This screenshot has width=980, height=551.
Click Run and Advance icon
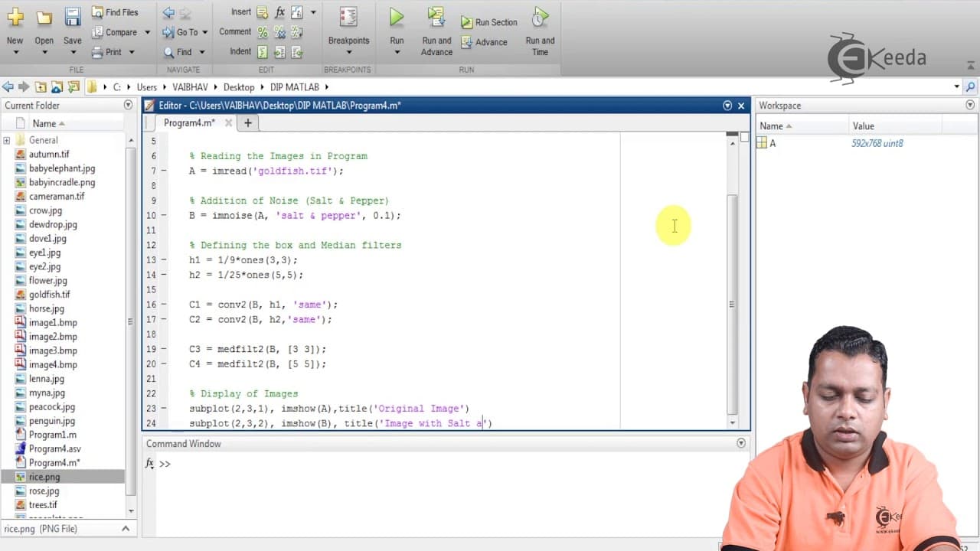[x=436, y=17]
